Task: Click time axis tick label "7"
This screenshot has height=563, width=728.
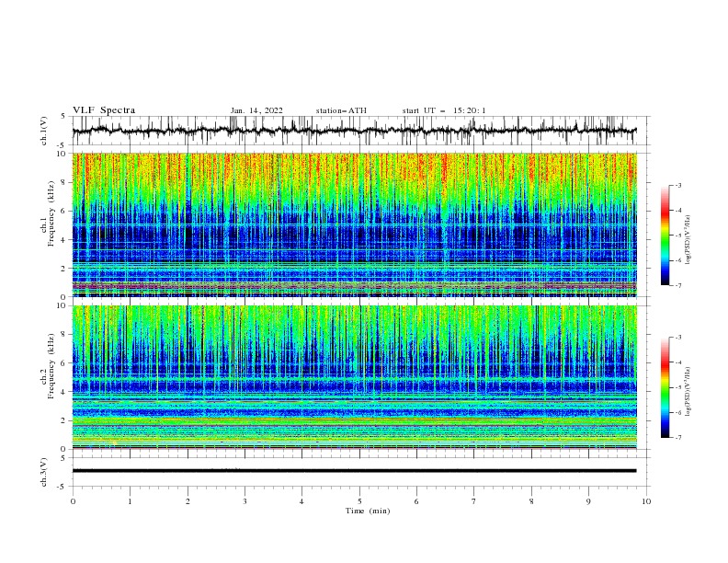Action: (474, 501)
